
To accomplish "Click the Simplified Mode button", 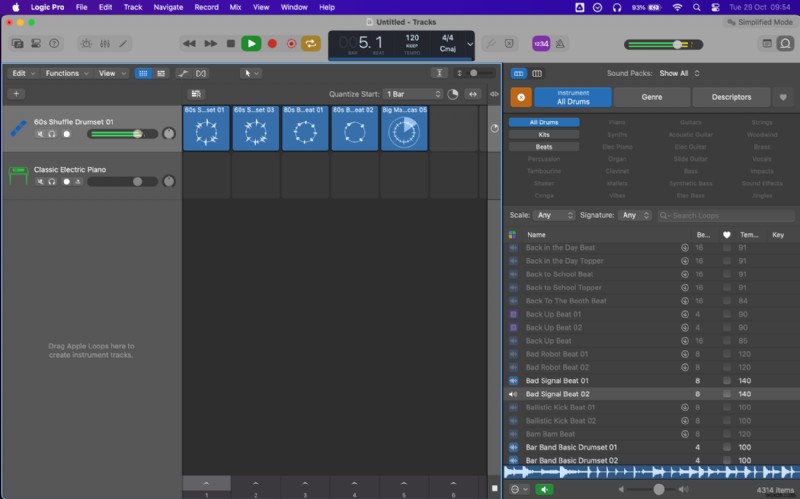I will 759,22.
